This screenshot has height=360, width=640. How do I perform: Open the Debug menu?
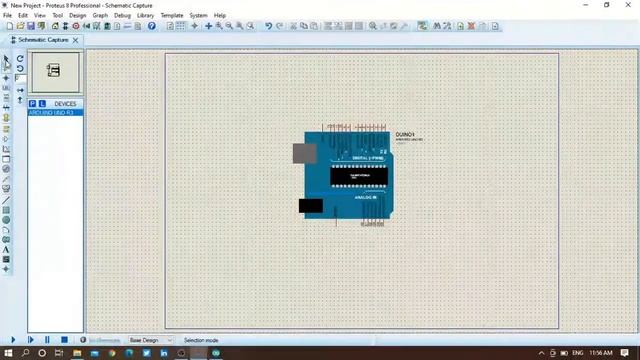tap(122, 16)
